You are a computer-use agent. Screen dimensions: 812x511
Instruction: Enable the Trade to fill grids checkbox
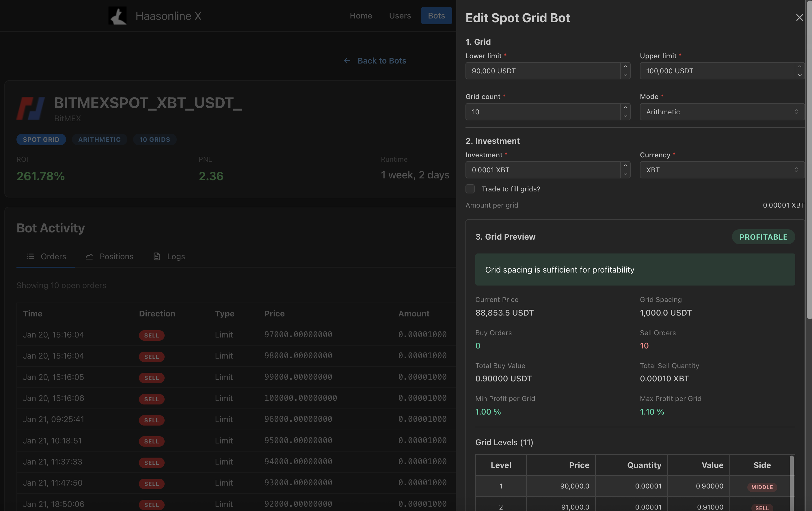[470, 189]
